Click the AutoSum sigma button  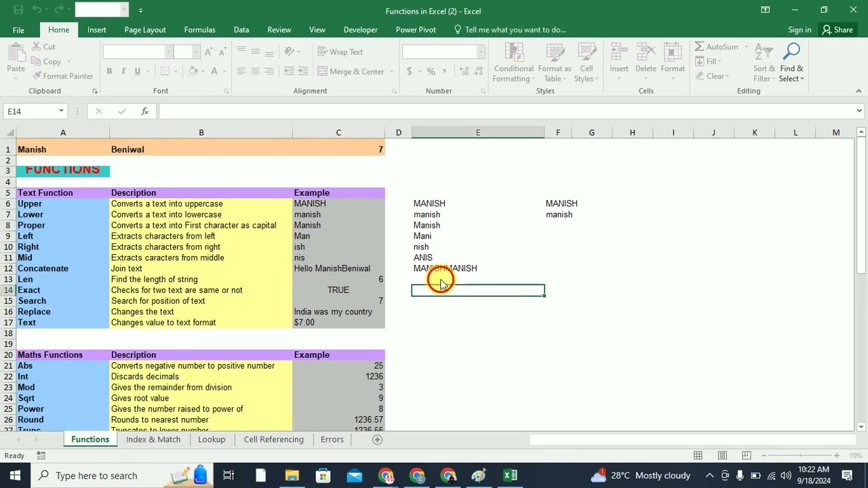coord(715,47)
